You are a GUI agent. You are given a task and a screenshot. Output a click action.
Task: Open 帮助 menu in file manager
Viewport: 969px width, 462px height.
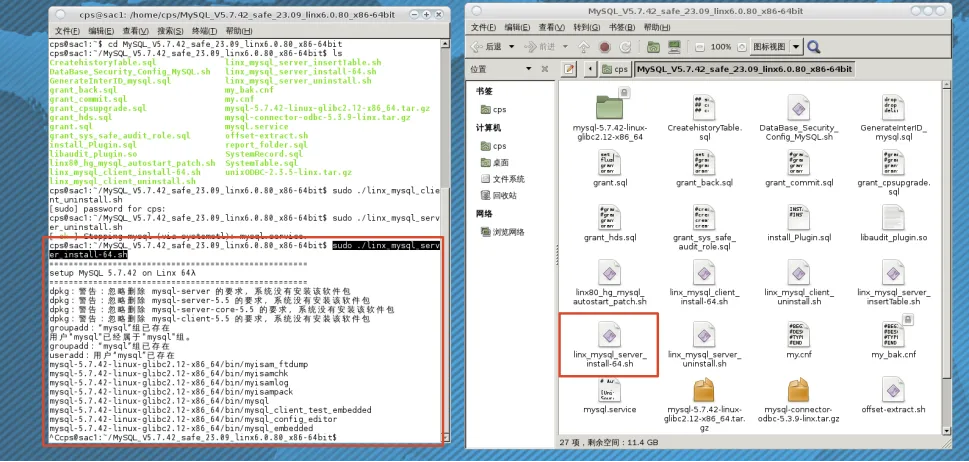656,27
